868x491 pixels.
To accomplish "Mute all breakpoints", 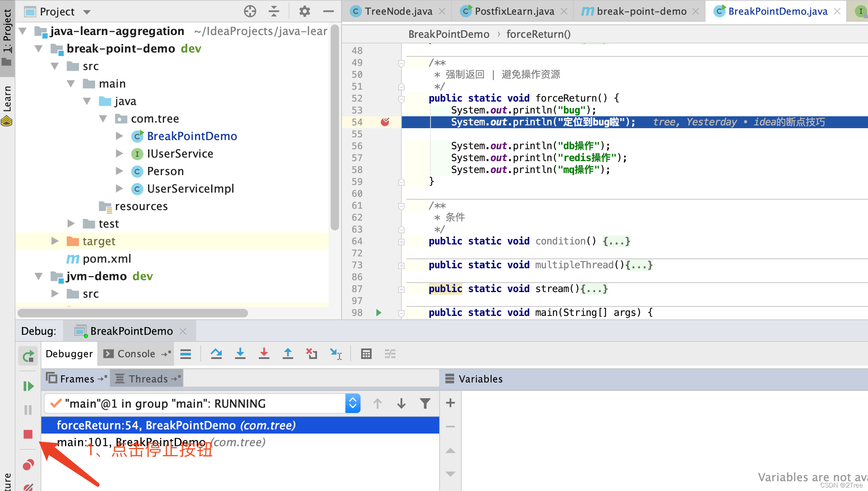I will tap(28, 487).
